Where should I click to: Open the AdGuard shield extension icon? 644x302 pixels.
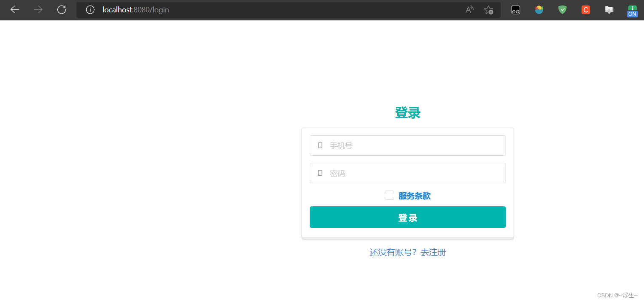[562, 9]
